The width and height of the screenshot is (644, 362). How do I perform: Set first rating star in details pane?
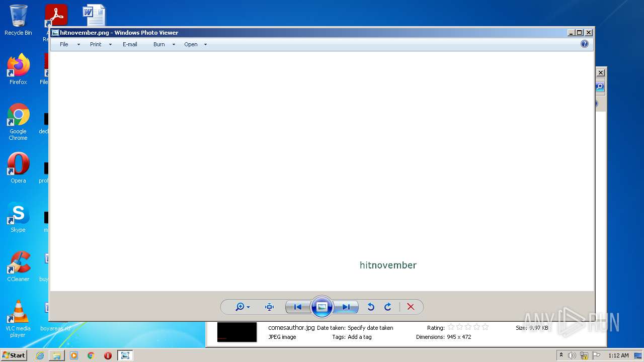click(x=451, y=327)
